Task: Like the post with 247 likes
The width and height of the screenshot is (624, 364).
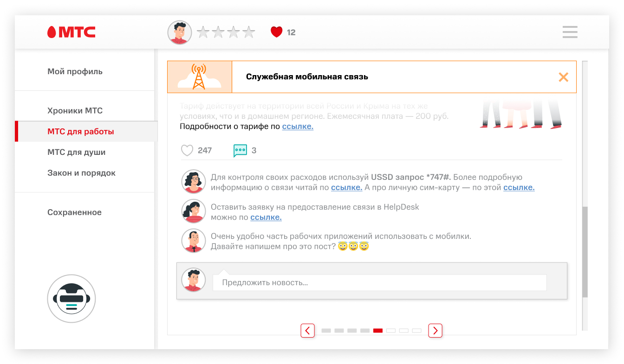Action: tap(187, 150)
